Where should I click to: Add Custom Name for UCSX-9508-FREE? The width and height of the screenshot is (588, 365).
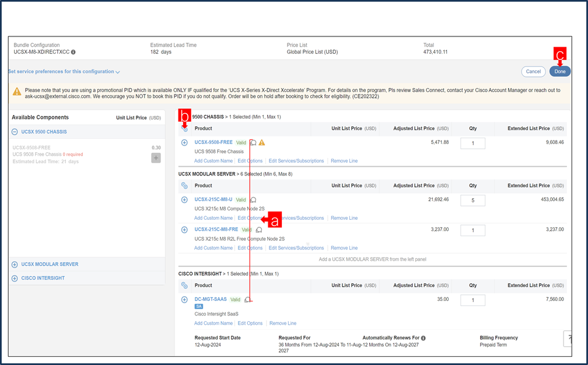tap(213, 161)
